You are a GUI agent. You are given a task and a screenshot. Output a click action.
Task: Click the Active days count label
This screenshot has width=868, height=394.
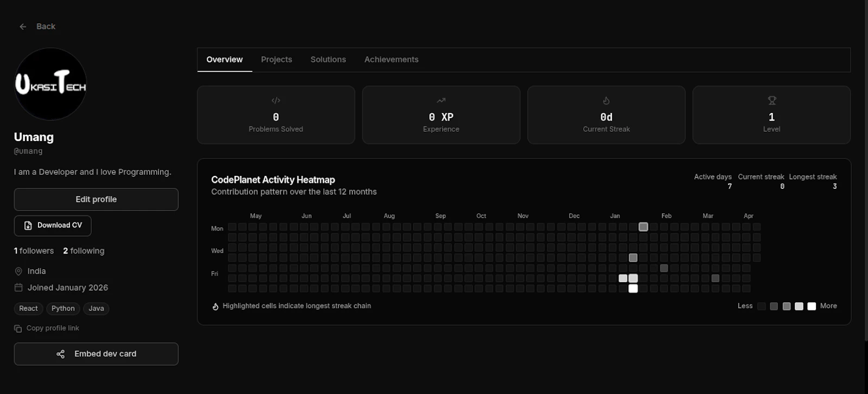(713, 177)
